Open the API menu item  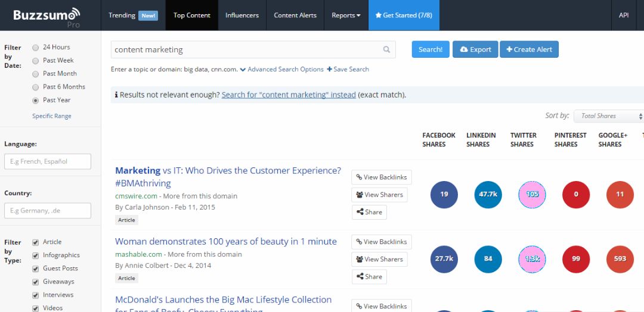pyautogui.click(x=624, y=15)
